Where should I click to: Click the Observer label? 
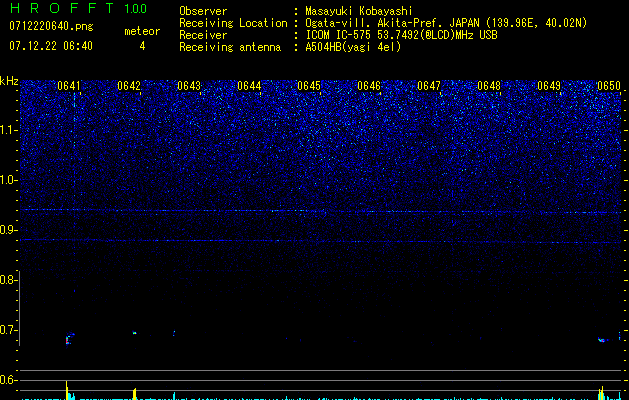203,11
